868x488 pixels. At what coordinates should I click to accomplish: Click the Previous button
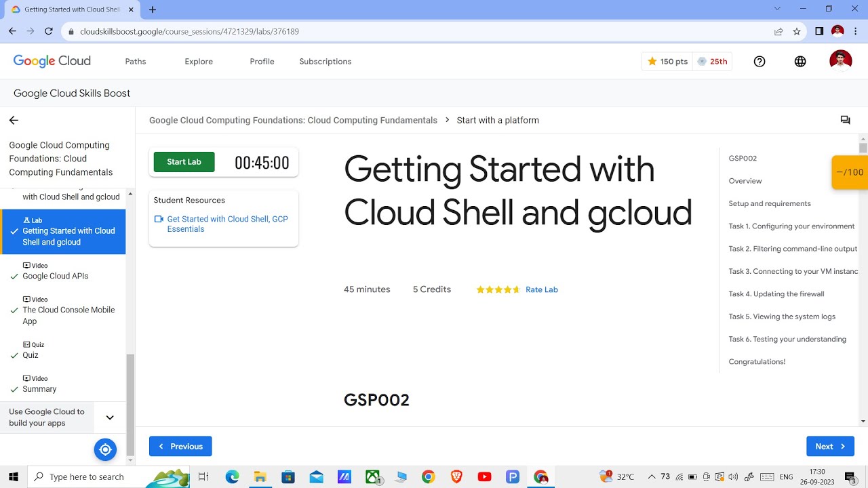180,446
